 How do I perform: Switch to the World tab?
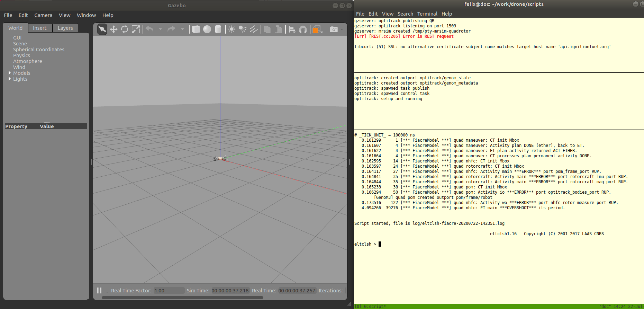[x=15, y=28]
